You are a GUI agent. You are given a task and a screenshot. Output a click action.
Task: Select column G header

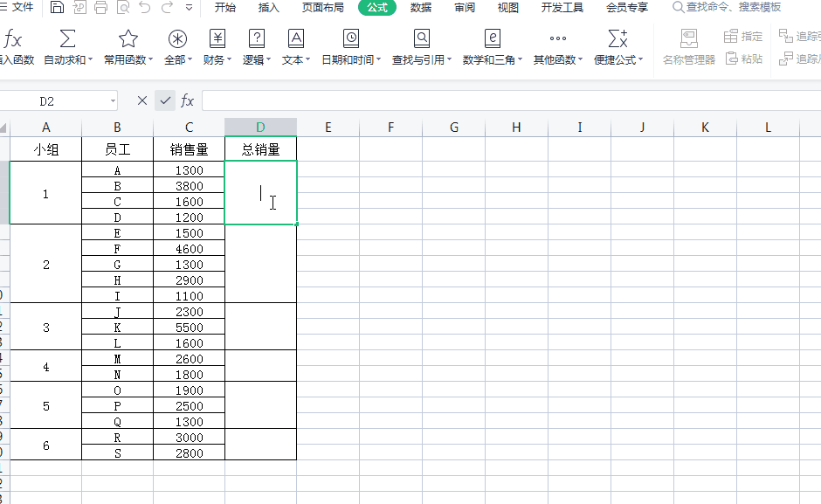click(x=454, y=127)
